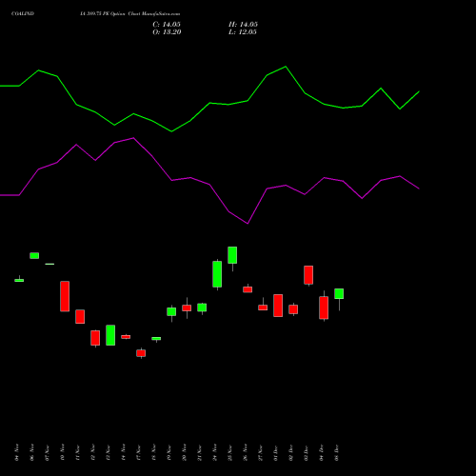Click the lowest red candle for 17 Nov
This screenshot has height=476, width=476.
pos(141,353)
